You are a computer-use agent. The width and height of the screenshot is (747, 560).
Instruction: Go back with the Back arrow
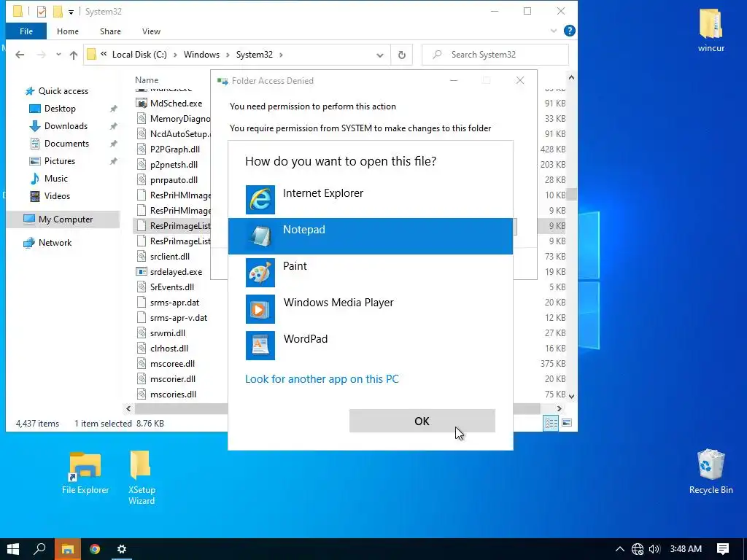point(20,55)
